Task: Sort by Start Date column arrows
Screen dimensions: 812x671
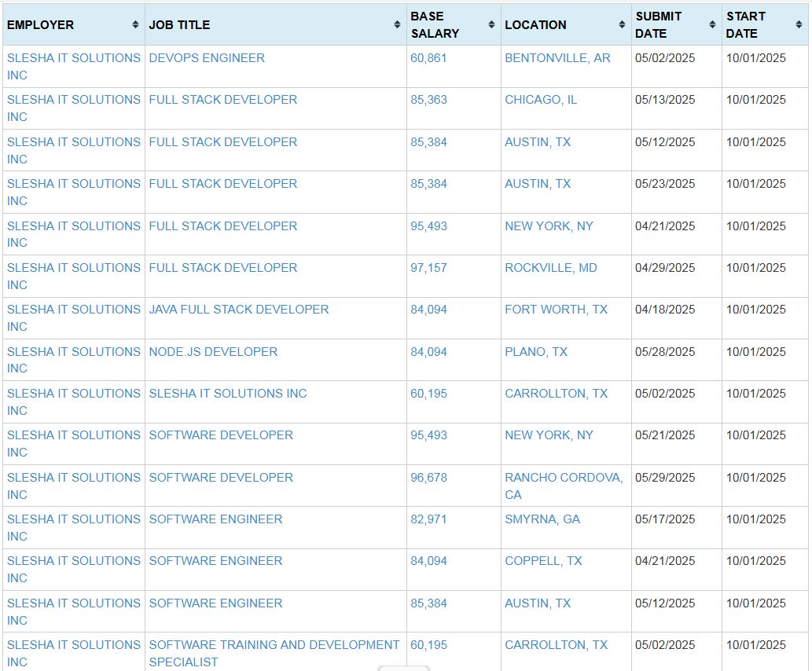Action: pos(799,25)
